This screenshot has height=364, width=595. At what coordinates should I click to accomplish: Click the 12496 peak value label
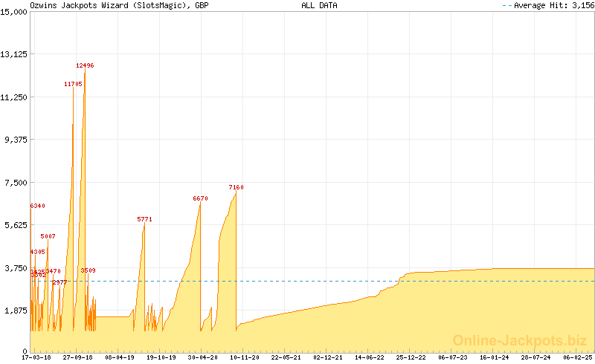85,65
